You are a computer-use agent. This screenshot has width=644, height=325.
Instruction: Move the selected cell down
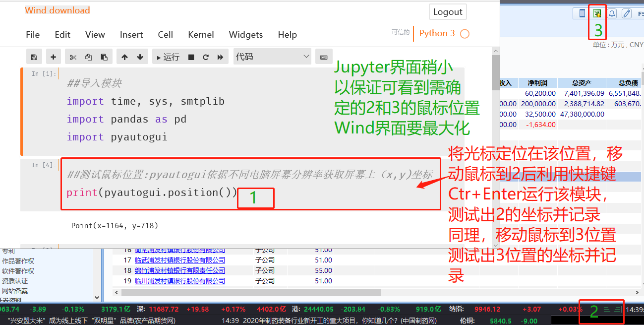pyautogui.click(x=140, y=57)
